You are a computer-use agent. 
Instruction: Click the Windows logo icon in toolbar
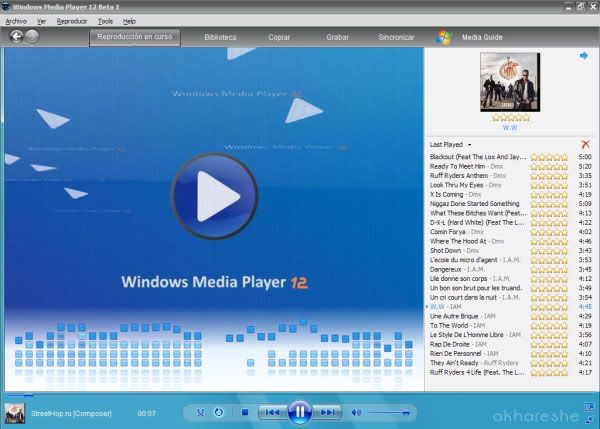[444, 37]
